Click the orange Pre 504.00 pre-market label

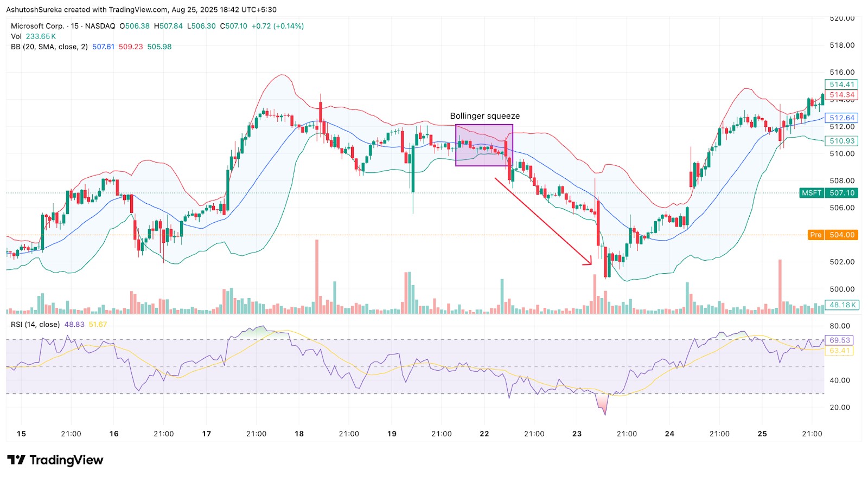(x=833, y=235)
